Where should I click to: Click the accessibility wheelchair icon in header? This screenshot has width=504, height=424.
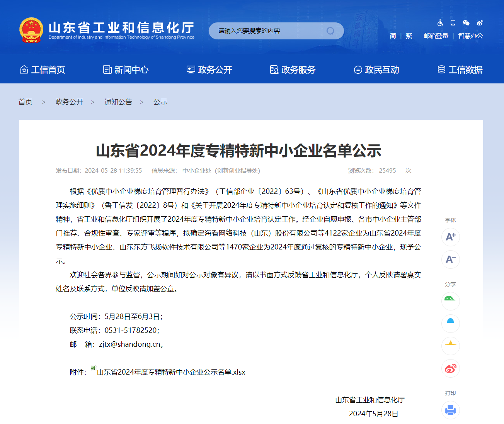point(440,23)
